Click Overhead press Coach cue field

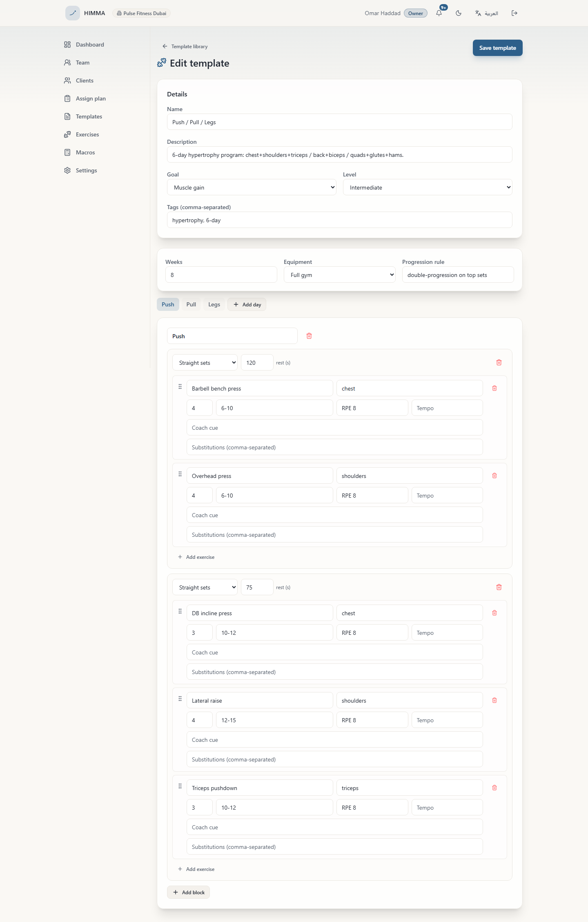pyautogui.click(x=335, y=515)
